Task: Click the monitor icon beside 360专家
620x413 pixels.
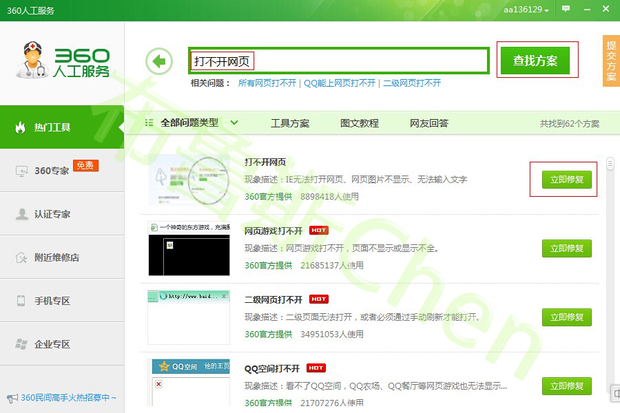Action: coord(21,171)
